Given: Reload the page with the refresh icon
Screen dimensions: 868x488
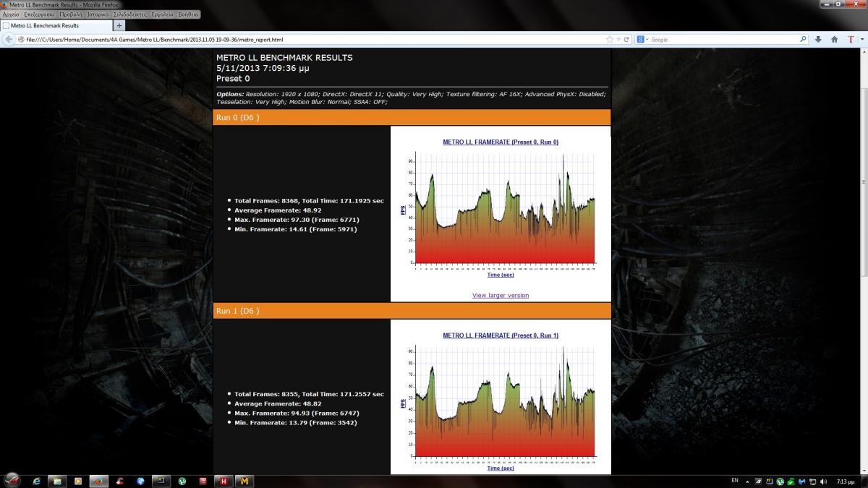Looking at the screenshot, I should pos(626,39).
